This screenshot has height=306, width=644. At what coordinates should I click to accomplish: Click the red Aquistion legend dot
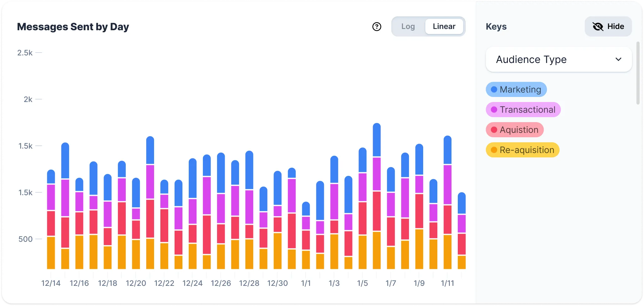494,130
